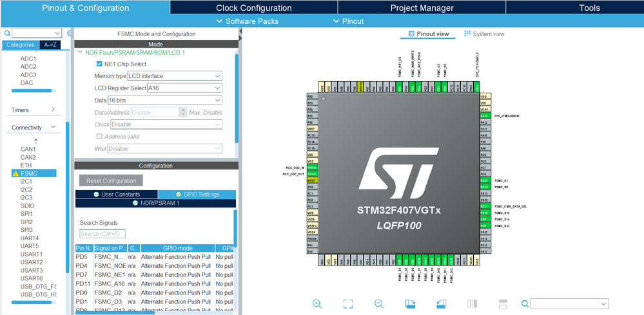Open NOR/PSRAM 1 tab
This screenshot has width=644, height=315.
[x=155, y=203]
